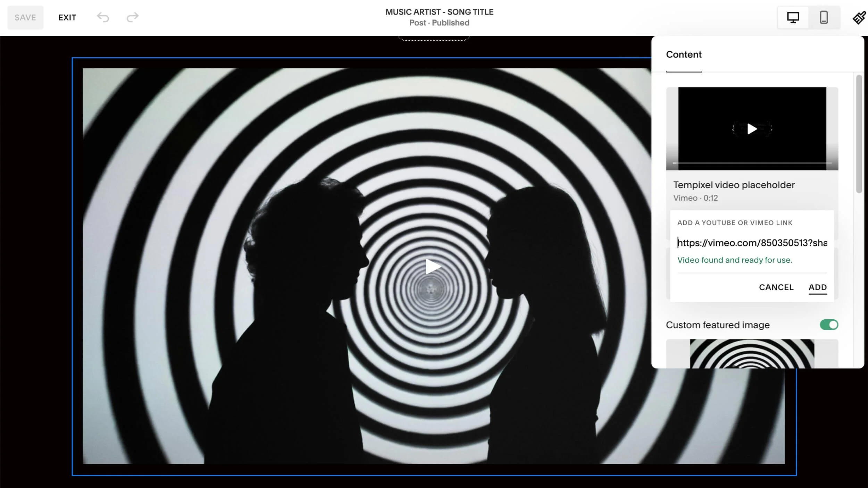The image size is (868, 488).
Task: Play the main spiral video
Action: pyautogui.click(x=433, y=267)
